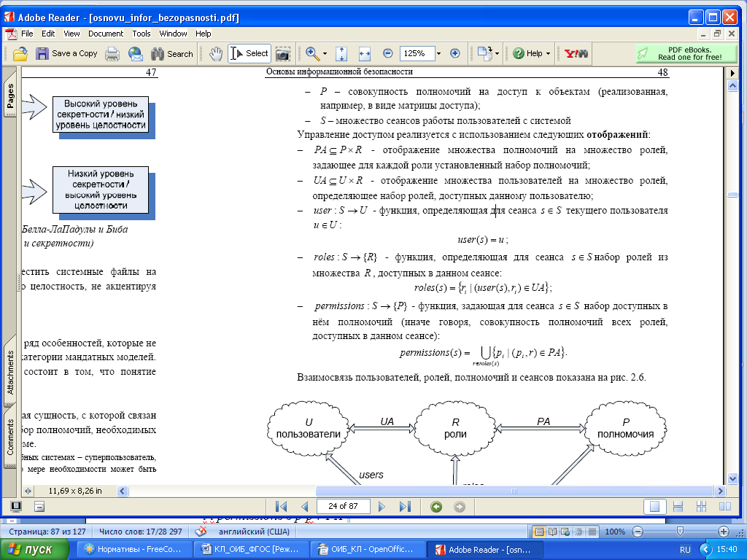Click the Yahoo search toolbar icon
Image resolution: width=747 pixels, height=560 pixels.
pyautogui.click(x=576, y=53)
